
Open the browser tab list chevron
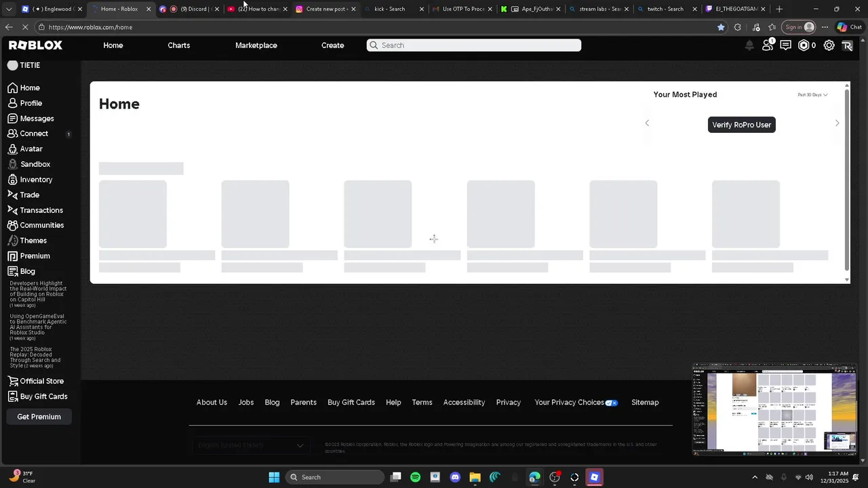pyautogui.click(x=9, y=9)
